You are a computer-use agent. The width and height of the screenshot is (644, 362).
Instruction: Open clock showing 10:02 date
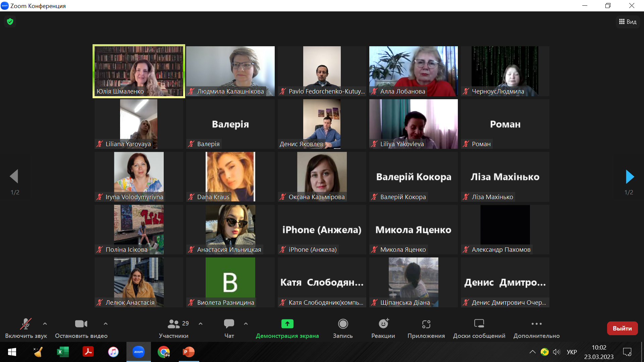(x=599, y=352)
